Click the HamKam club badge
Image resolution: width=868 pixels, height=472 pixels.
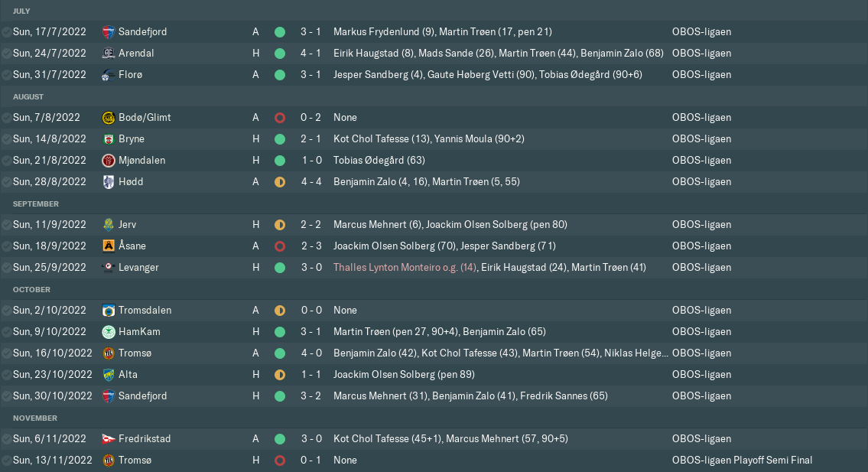(109, 332)
